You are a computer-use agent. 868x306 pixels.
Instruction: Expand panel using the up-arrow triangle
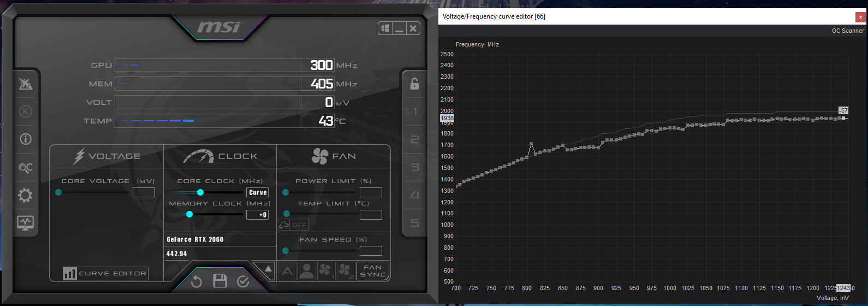[267, 269]
